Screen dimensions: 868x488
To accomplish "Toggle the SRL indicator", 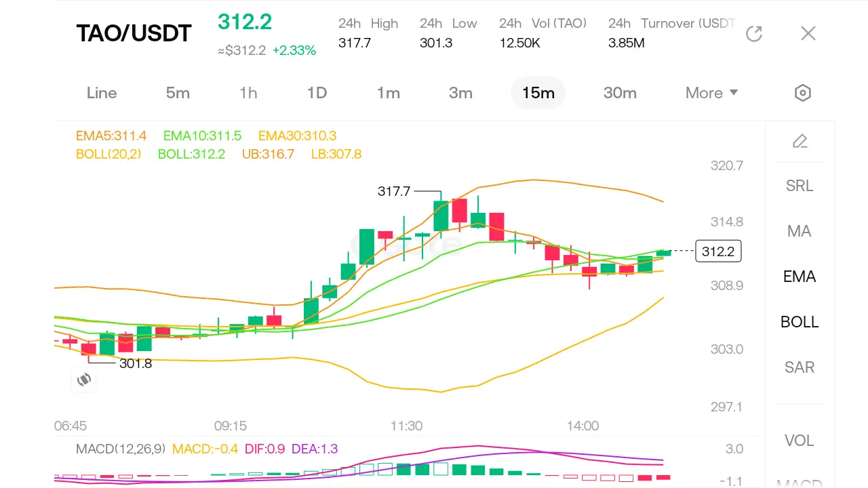I will [x=800, y=186].
